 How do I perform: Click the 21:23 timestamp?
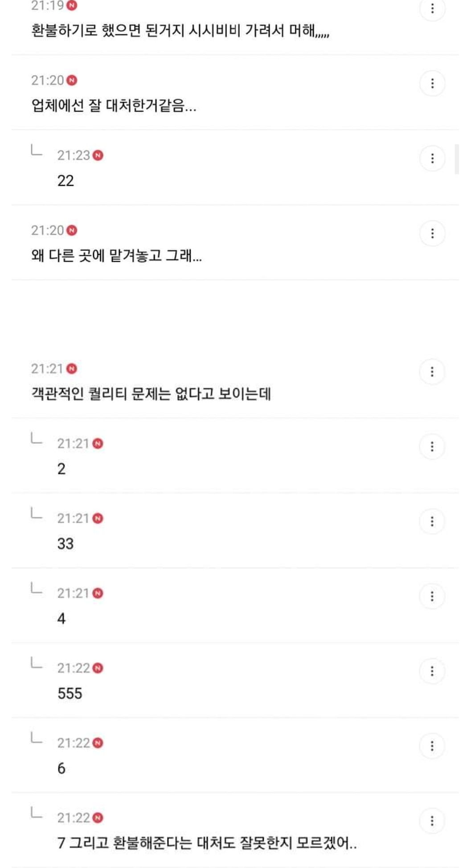(74, 155)
